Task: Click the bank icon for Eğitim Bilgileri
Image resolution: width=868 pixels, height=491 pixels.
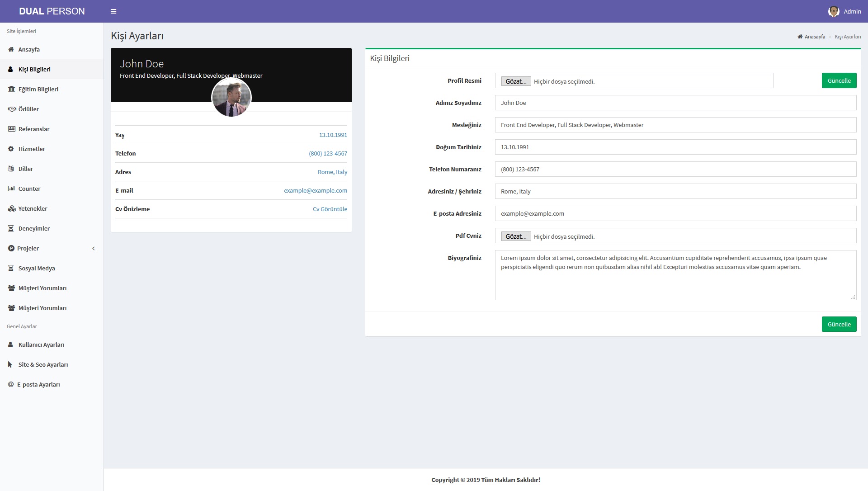Action: tap(11, 89)
